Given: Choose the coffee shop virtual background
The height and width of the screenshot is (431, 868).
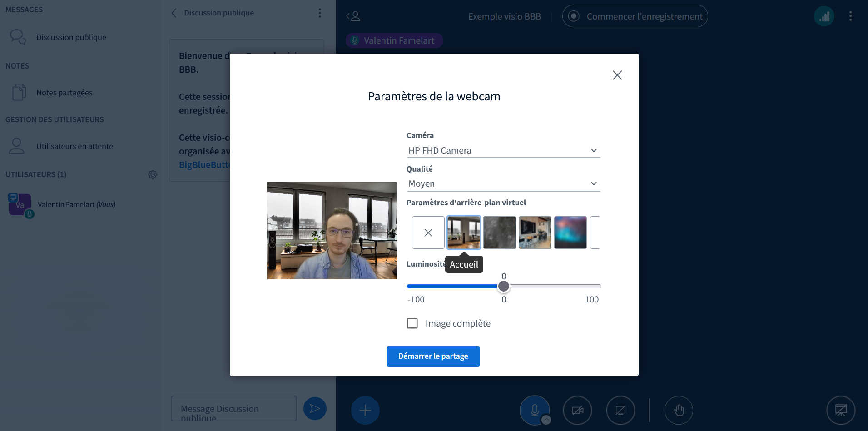Looking at the screenshot, I should tap(535, 233).
